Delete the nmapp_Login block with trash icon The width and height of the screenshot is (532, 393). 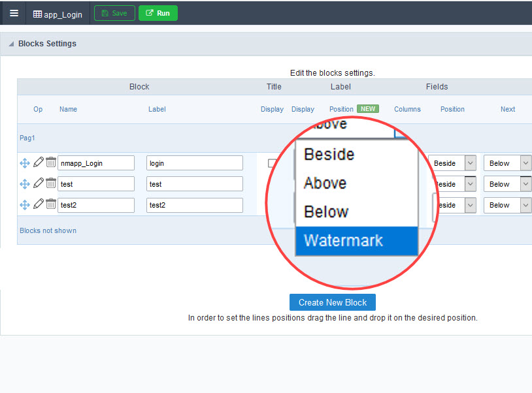coord(51,162)
